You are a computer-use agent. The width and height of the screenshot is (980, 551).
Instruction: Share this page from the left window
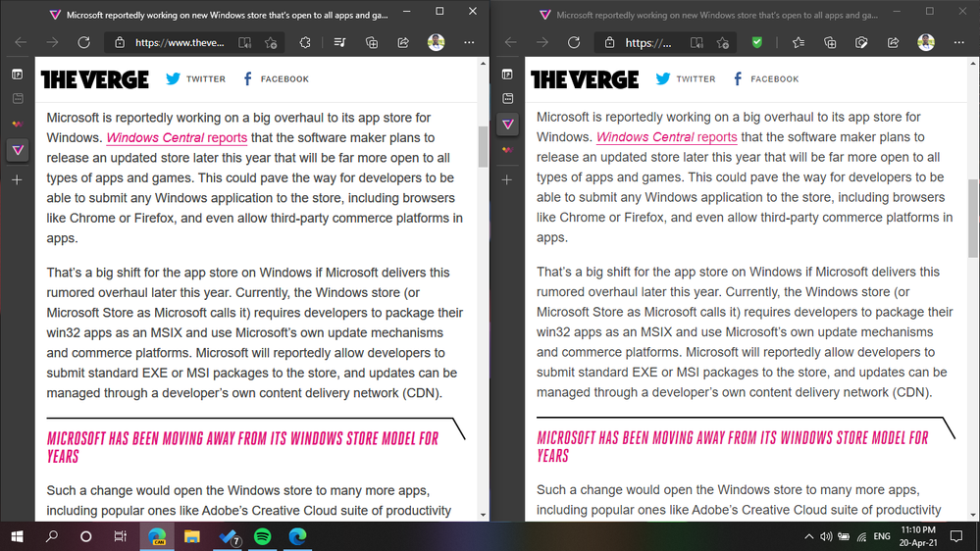403,42
